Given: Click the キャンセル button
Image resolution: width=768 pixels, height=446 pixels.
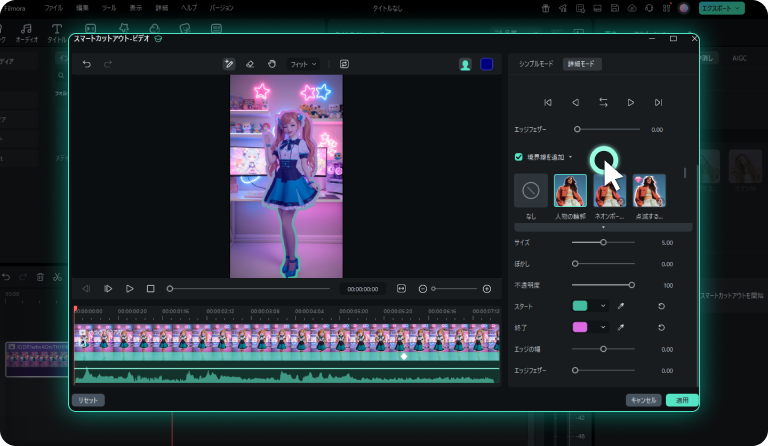Looking at the screenshot, I should 642,400.
